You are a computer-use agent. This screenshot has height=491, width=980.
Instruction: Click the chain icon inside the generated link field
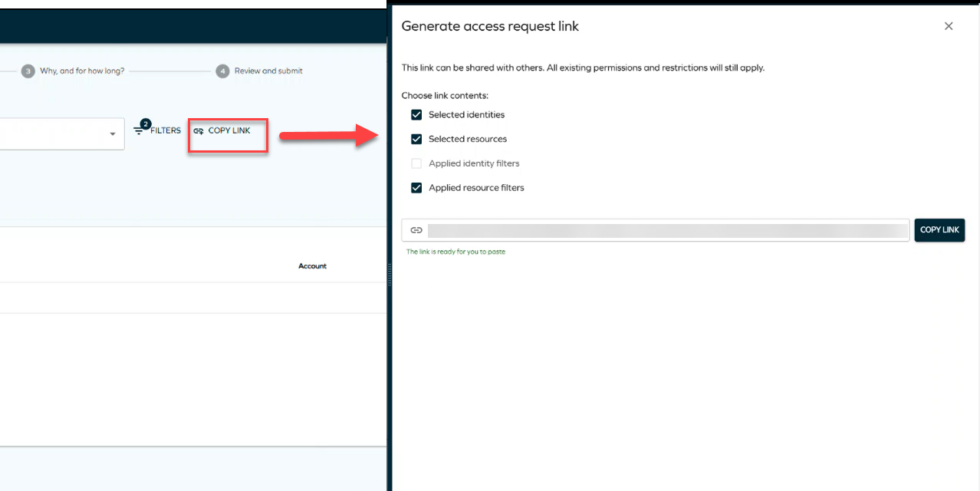pos(416,229)
